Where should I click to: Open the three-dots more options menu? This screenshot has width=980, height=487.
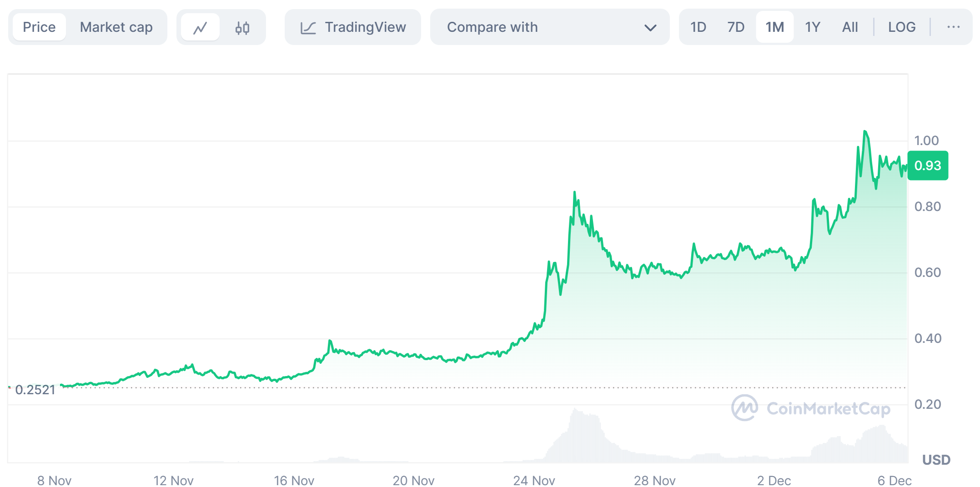coord(953,27)
